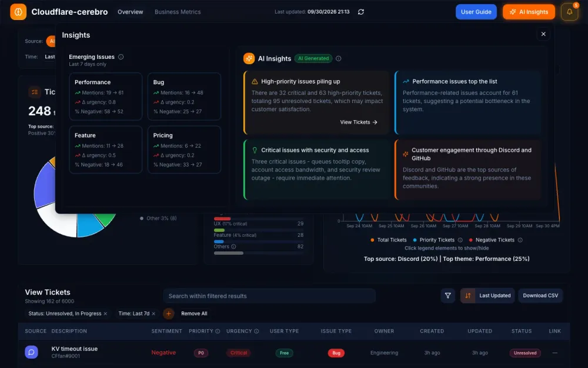
Task: Toggle Total Tickets legend visibility
Action: (x=389, y=240)
